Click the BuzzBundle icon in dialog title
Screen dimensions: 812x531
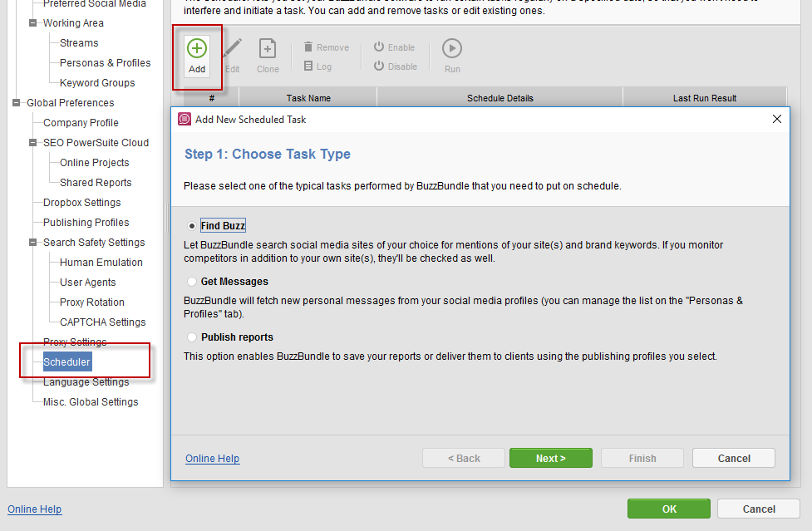click(185, 119)
